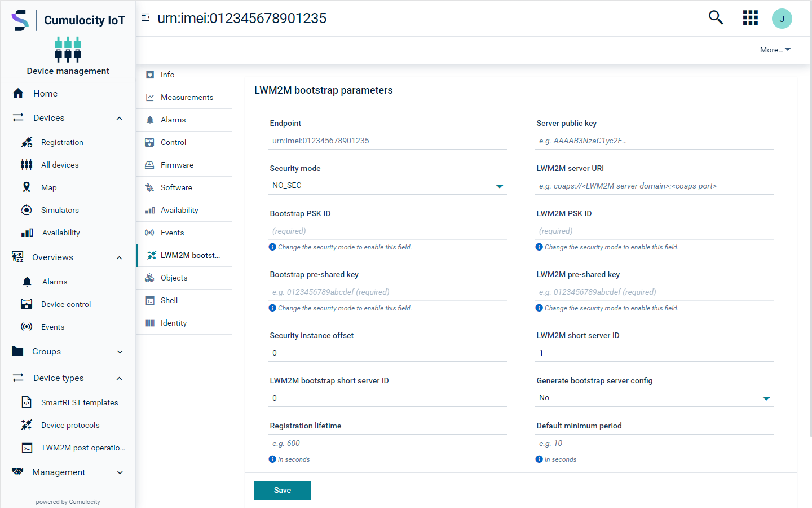The height and width of the screenshot is (508, 812).
Task: Click the SmartREST templates file icon
Action: pyautogui.click(x=27, y=402)
